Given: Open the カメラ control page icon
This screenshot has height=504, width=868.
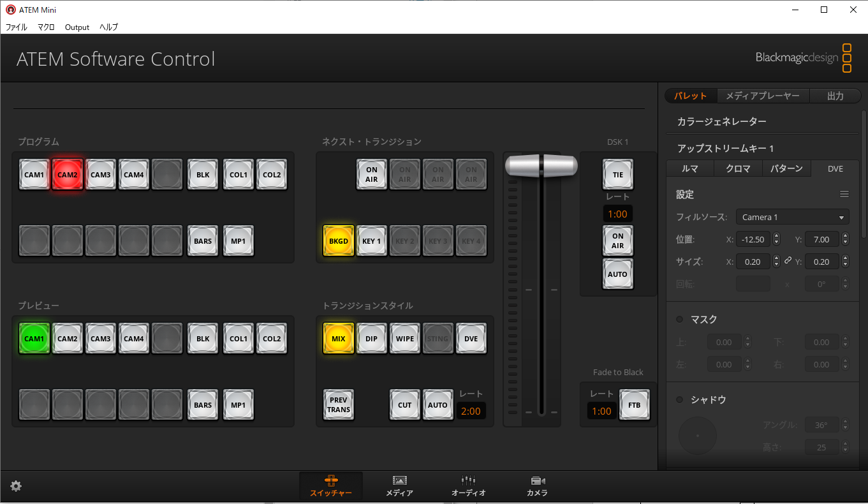Looking at the screenshot, I should point(537,486).
